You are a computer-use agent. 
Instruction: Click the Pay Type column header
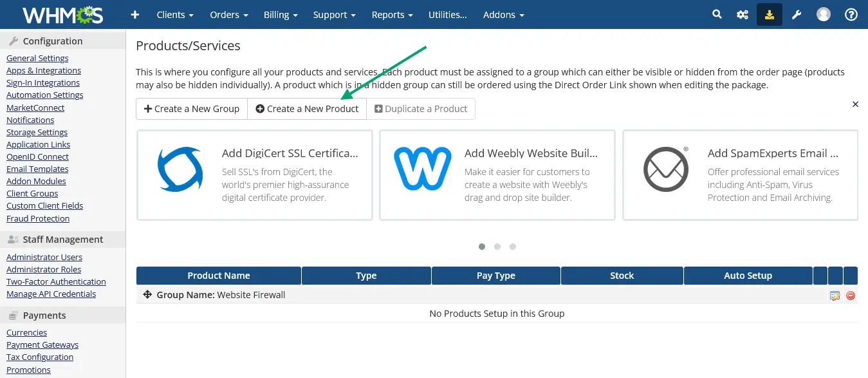tap(496, 276)
